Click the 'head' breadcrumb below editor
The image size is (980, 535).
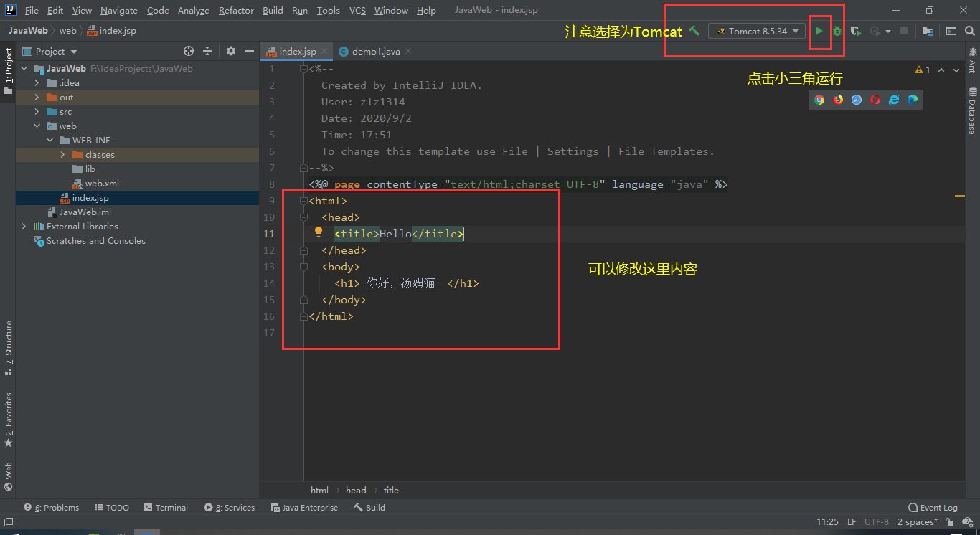tap(356, 491)
